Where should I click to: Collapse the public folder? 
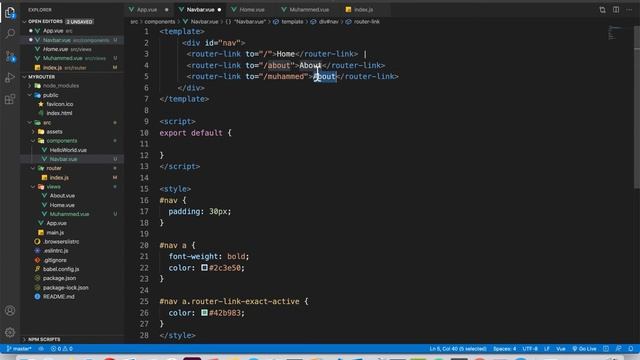point(51,95)
